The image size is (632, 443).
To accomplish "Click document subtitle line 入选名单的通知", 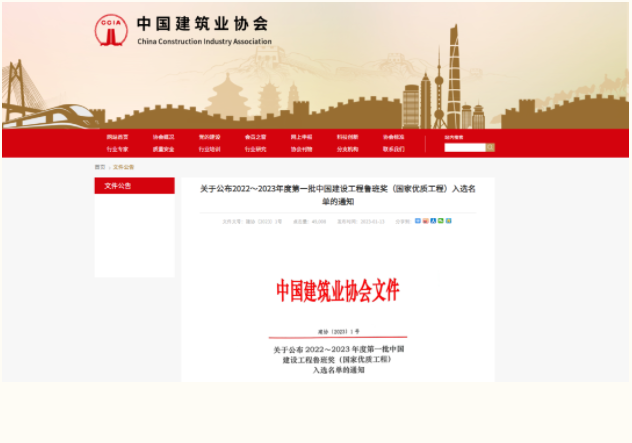I will click(x=338, y=370).
